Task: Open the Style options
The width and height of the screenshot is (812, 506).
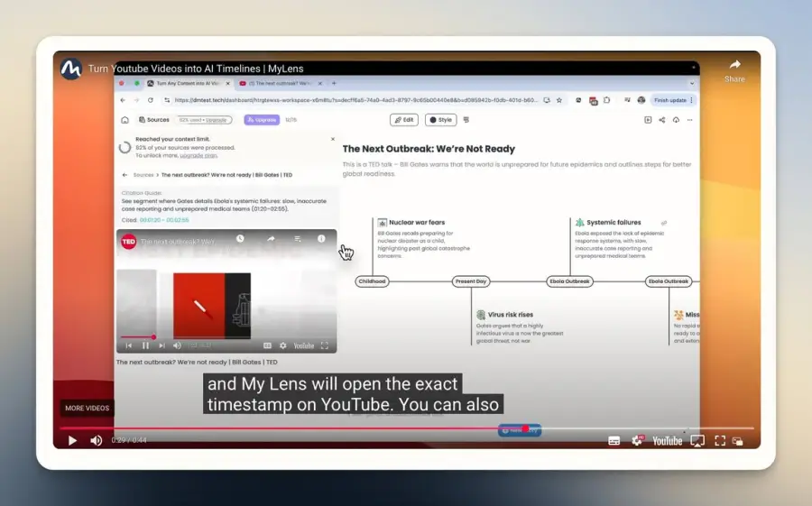Action: [x=440, y=120]
